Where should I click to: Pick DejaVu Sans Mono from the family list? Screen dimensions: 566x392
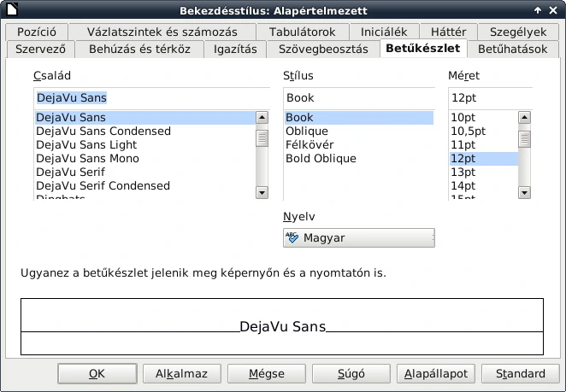145,159
